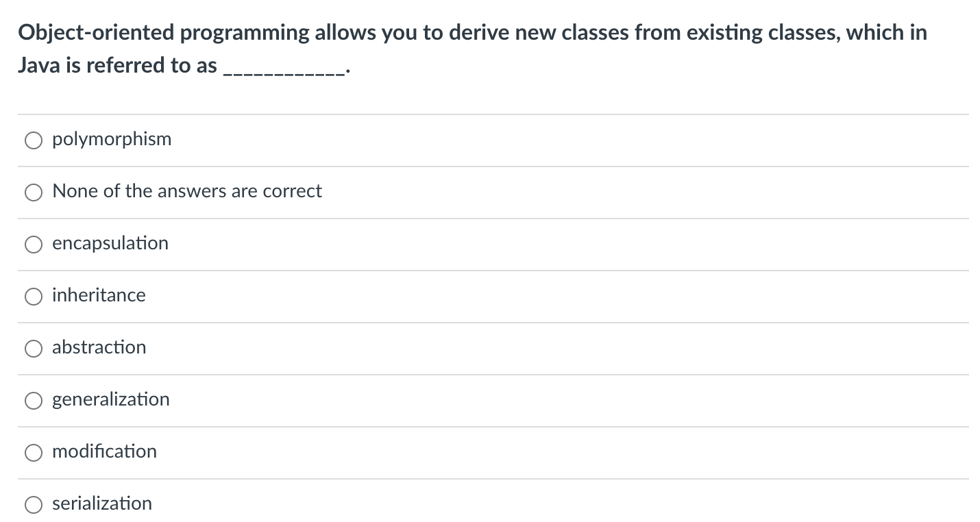This screenshot has height=522, width=980.
Task: Click the 'generalization' answer label text
Action: (111, 399)
